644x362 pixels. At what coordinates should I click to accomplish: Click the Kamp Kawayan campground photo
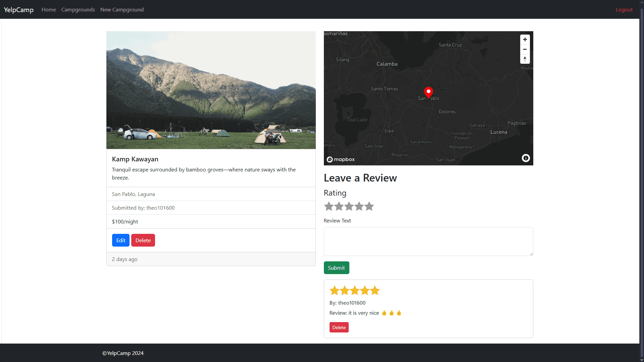pos(211,90)
